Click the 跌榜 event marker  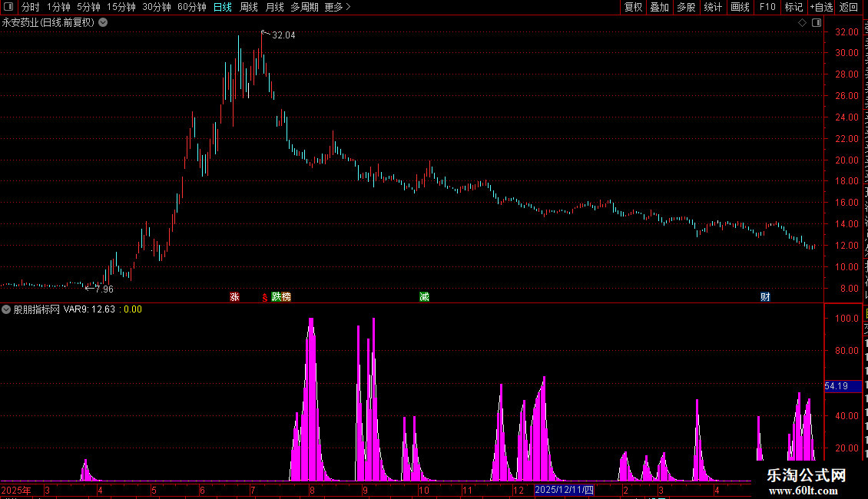[281, 297]
